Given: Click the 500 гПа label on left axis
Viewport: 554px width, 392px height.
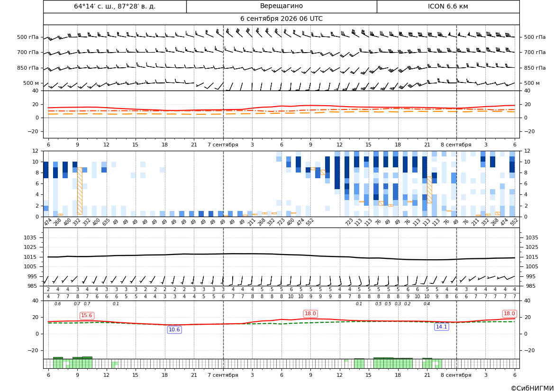Looking at the screenshot, I should click(27, 37).
